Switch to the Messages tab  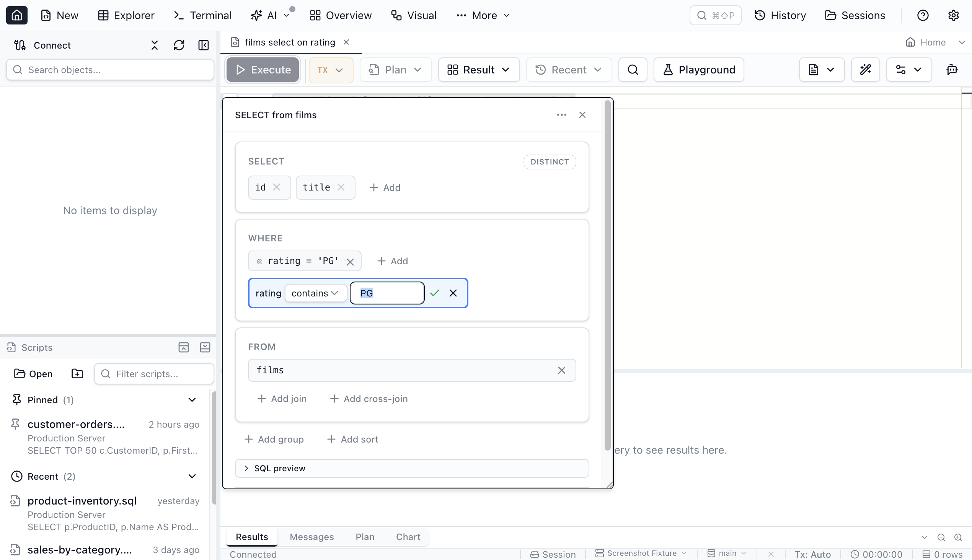311,537
